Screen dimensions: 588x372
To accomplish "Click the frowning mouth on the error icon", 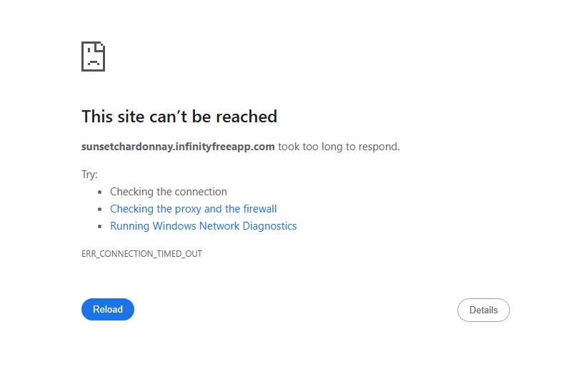I will point(93,63).
